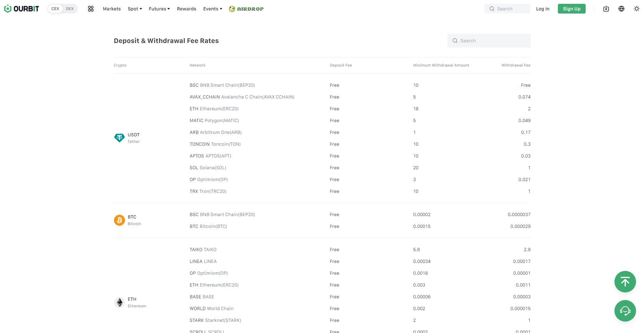The width and height of the screenshot is (644, 333).
Task: Open customer support headset chat
Action: click(x=625, y=311)
